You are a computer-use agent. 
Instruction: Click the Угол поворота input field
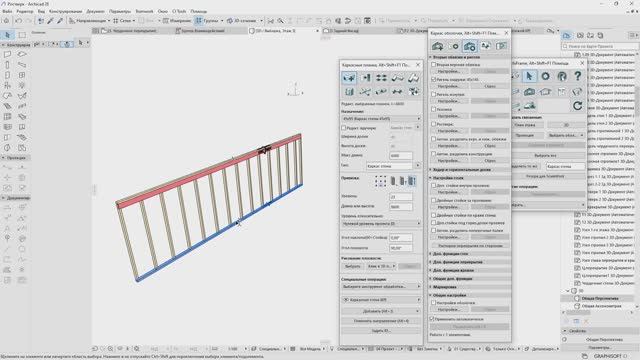400,248
